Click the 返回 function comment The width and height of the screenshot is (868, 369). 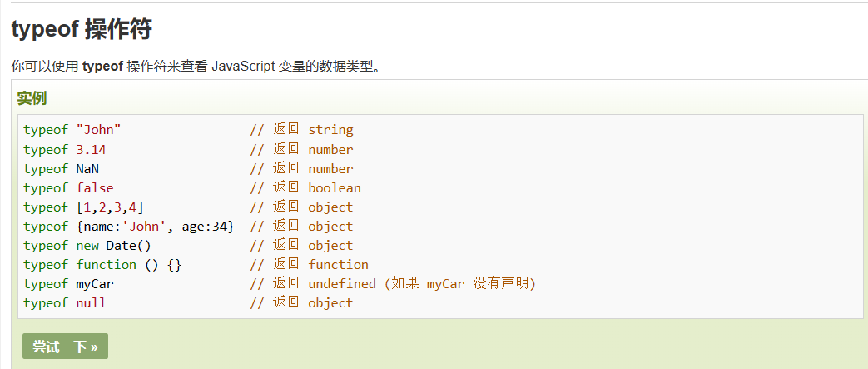click(310, 265)
